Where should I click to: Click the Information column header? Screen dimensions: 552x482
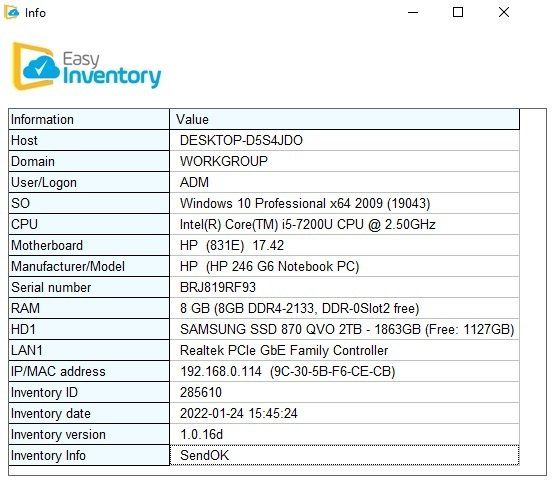[x=89, y=119]
